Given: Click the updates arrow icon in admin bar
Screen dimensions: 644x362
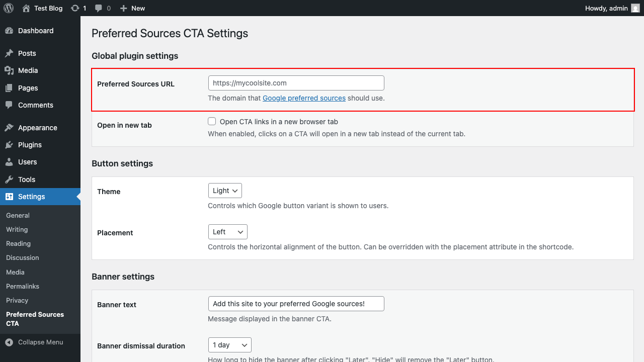Looking at the screenshot, I should click(74, 8).
